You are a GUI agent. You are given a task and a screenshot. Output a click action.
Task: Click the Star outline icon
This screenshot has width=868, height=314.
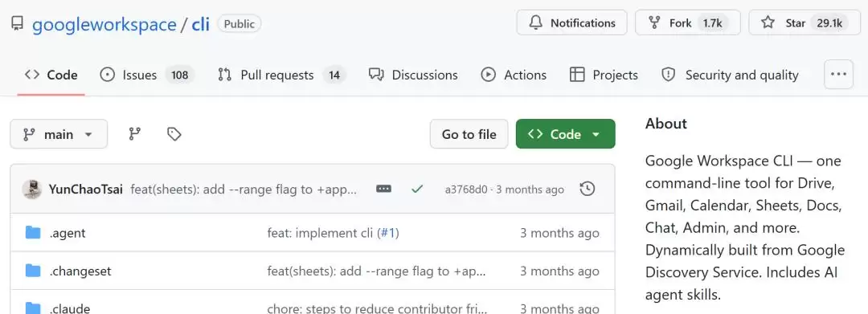coord(768,22)
